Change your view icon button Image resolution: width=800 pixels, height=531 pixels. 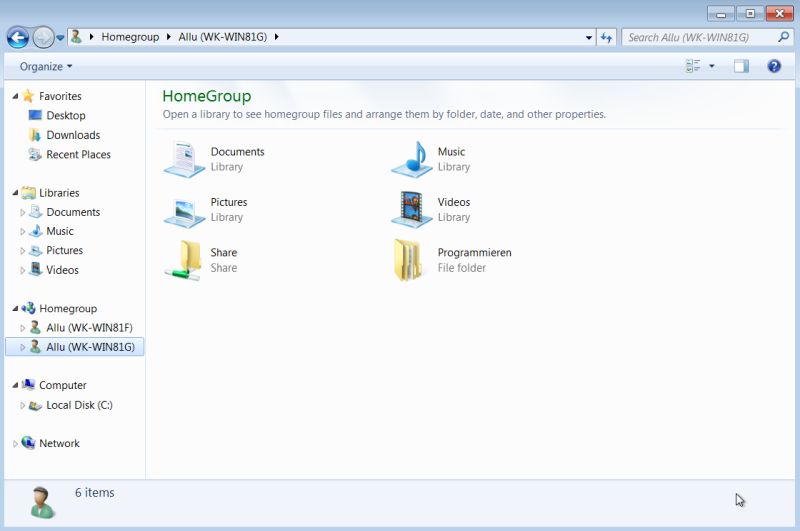pos(693,66)
